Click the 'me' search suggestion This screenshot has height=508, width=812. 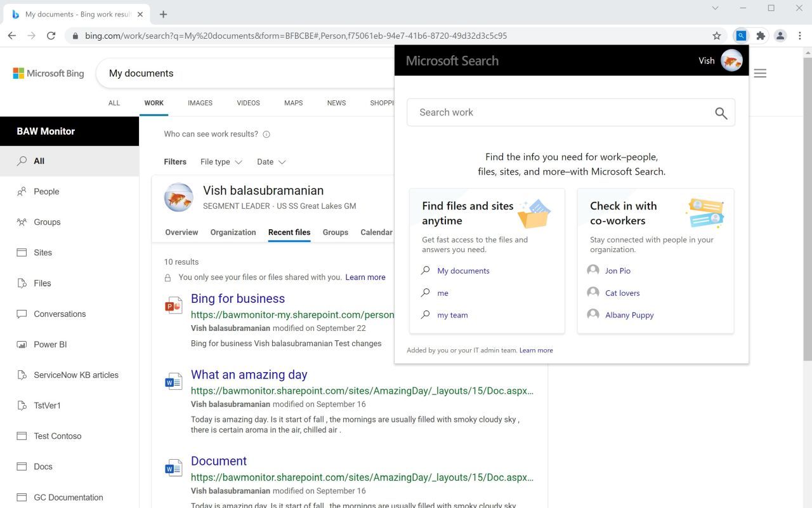click(x=443, y=293)
